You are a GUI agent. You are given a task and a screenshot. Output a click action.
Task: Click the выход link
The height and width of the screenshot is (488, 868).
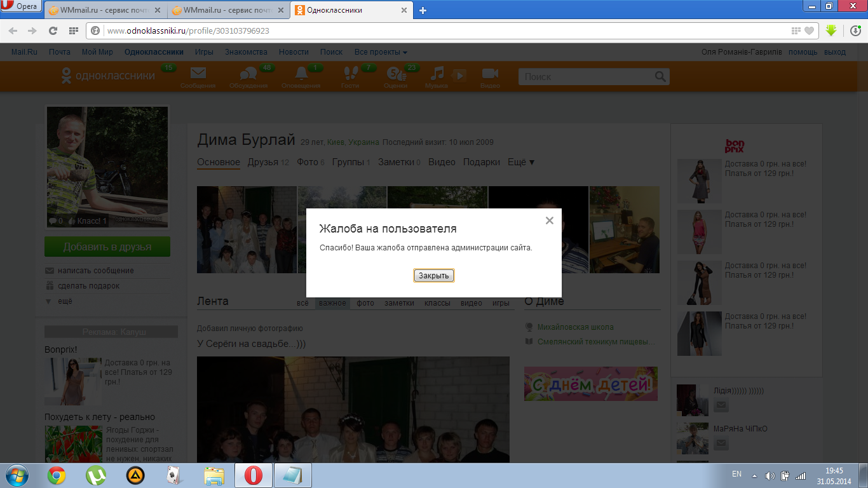[x=835, y=52]
